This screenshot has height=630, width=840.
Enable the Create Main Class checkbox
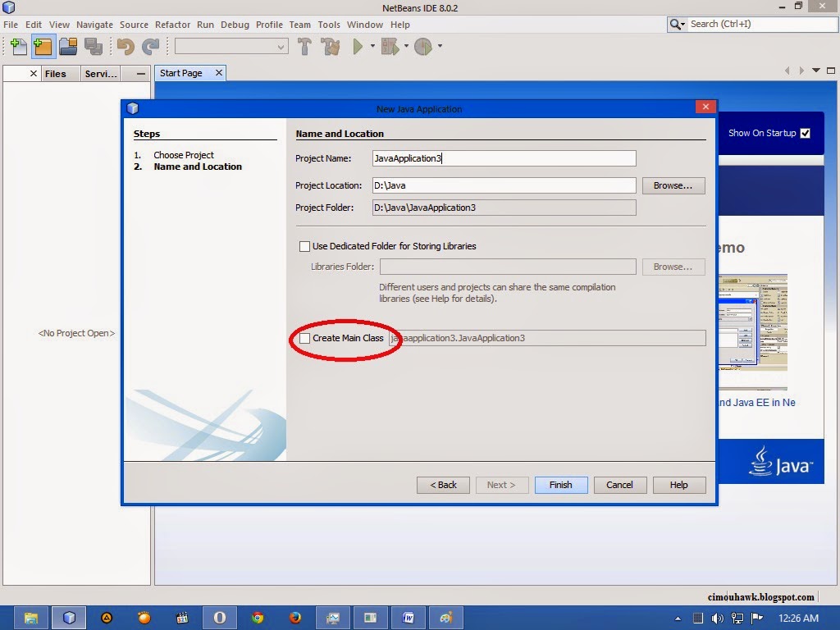304,338
